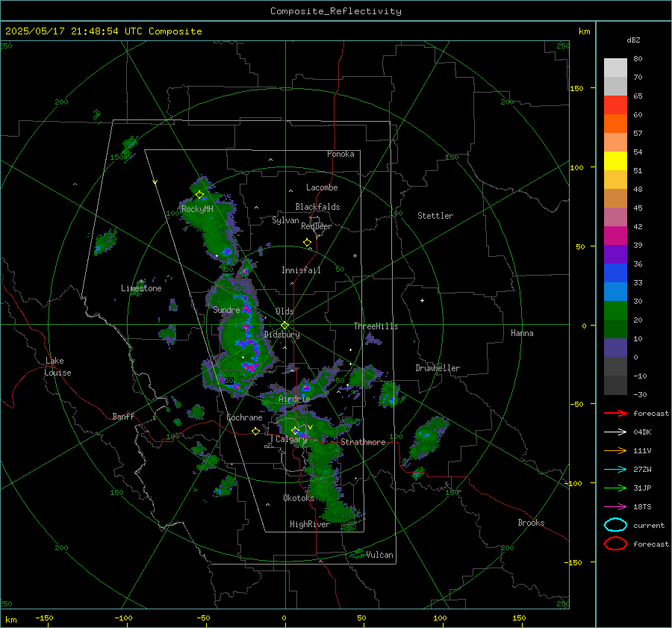Click the HighRiver city label
This screenshot has width=672, height=628.
click(310, 524)
